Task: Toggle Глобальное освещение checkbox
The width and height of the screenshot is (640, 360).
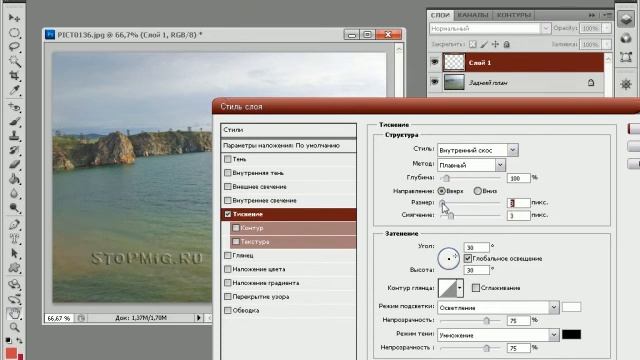Action: pyautogui.click(x=468, y=258)
